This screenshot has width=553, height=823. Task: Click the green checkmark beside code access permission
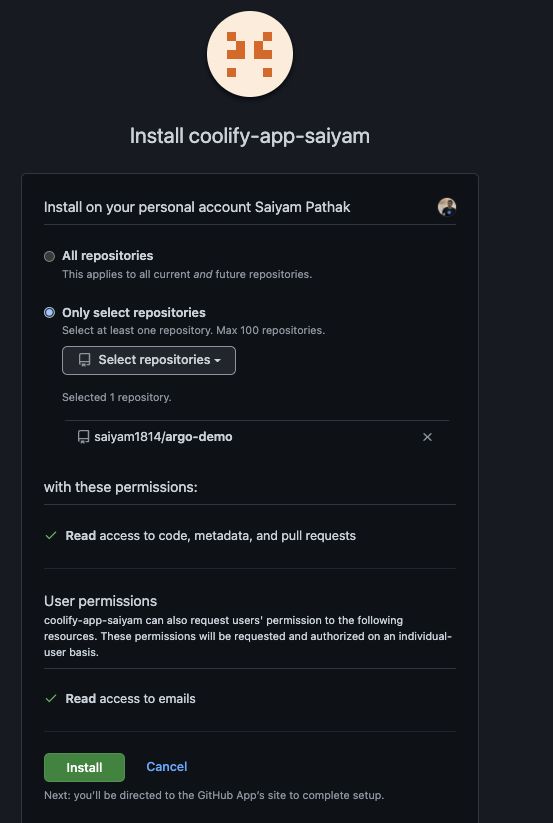point(51,535)
